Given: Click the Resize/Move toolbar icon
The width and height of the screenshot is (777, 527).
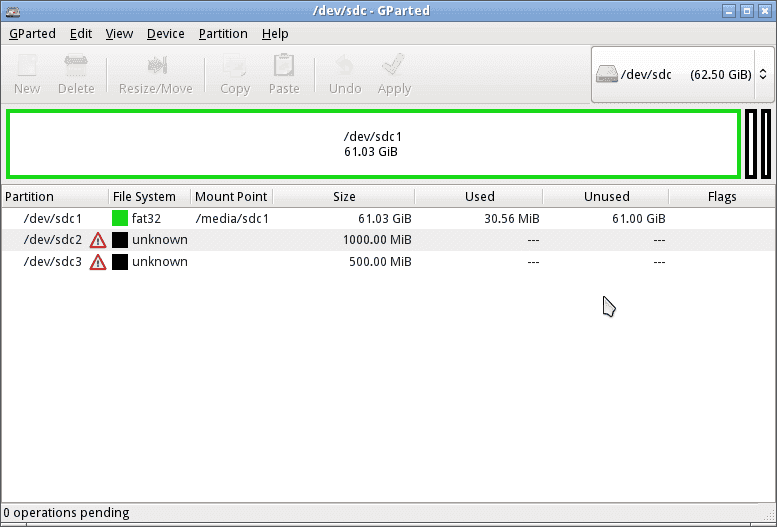Looking at the screenshot, I should [156, 65].
